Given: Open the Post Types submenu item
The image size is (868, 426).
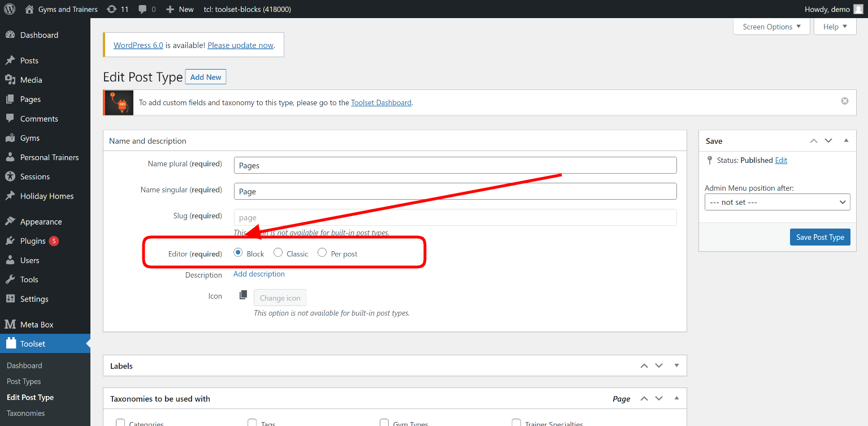Looking at the screenshot, I should (24, 381).
